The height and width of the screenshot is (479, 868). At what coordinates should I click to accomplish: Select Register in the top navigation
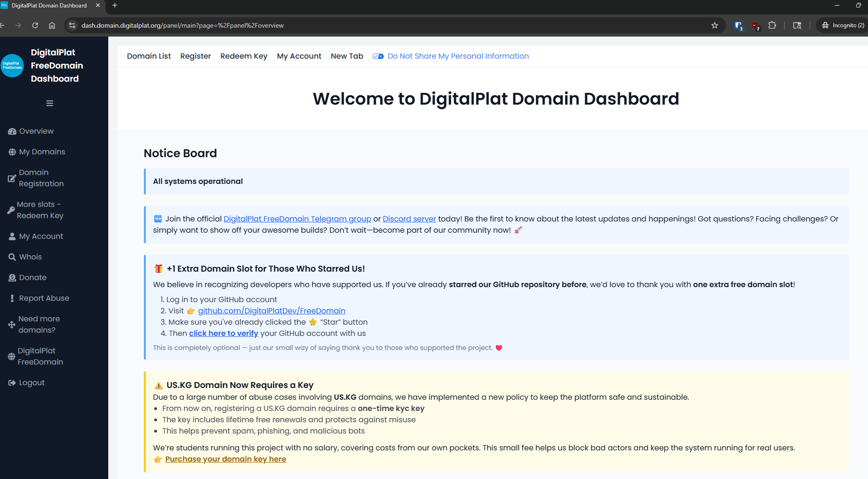[195, 56]
